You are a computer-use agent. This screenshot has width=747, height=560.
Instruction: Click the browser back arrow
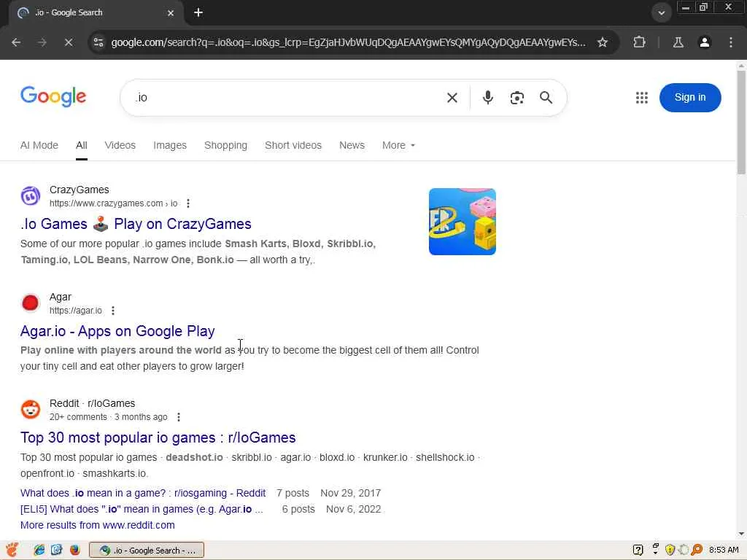[x=16, y=42]
